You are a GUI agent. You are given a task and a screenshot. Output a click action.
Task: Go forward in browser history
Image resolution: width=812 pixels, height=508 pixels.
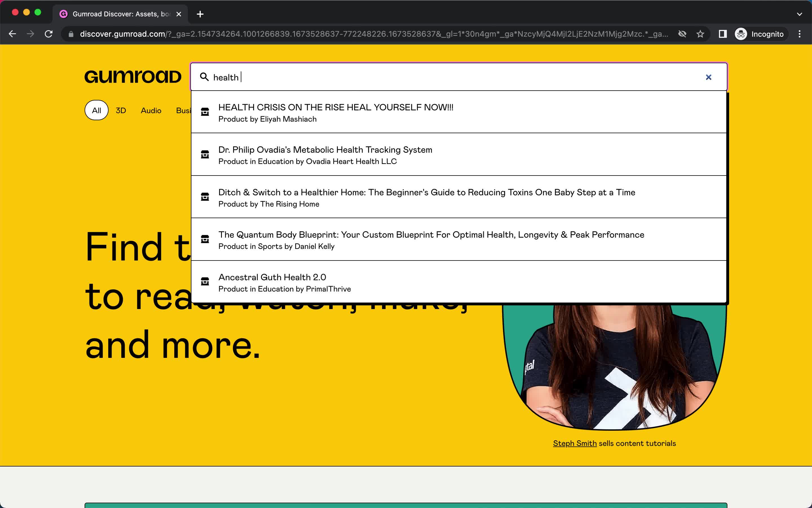pyautogui.click(x=30, y=34)
